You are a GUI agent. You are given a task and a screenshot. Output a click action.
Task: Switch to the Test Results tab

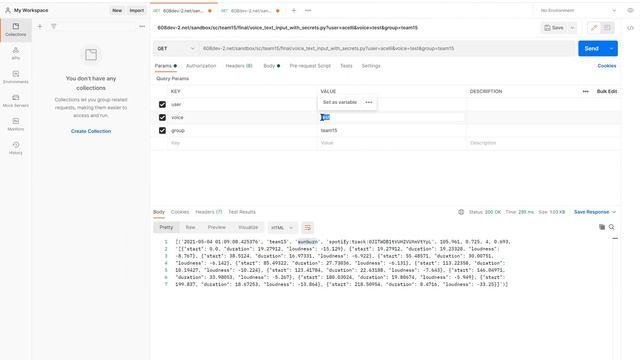coord(242,212)
